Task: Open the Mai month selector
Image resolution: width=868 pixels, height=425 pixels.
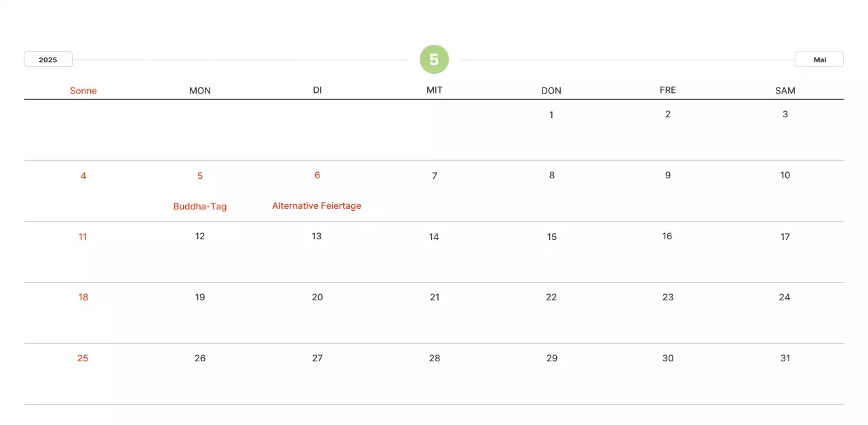Action: pos(818,60)
